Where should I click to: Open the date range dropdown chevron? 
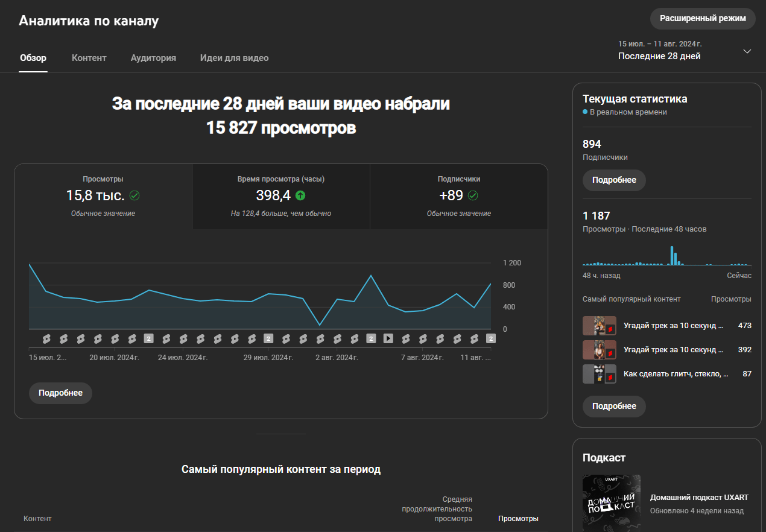(x=747, y=51)
